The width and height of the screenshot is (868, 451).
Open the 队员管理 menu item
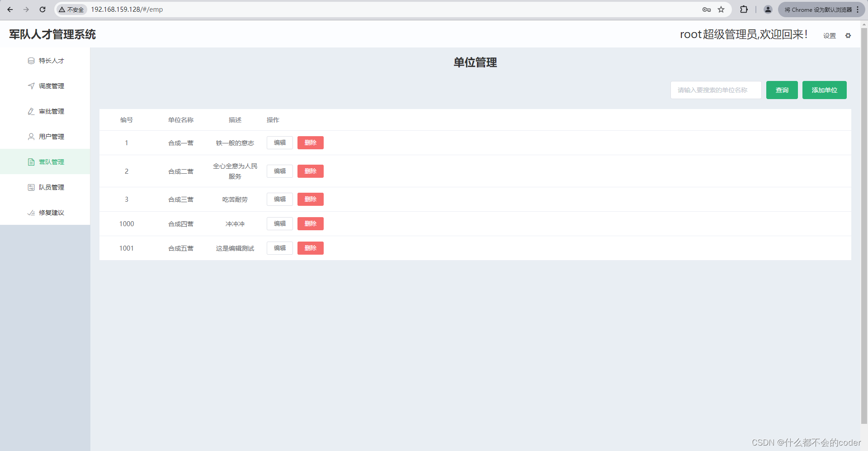pyautogui.click(x=45, y=187)
